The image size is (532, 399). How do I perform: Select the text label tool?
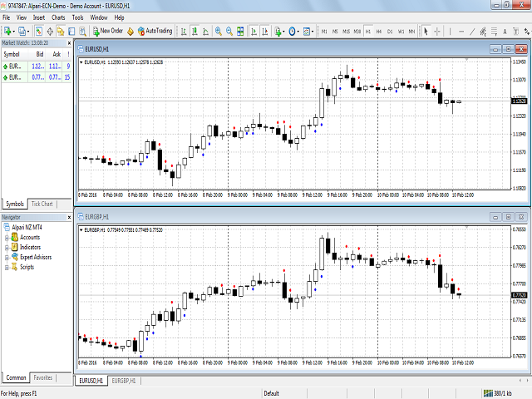[515, 32]
